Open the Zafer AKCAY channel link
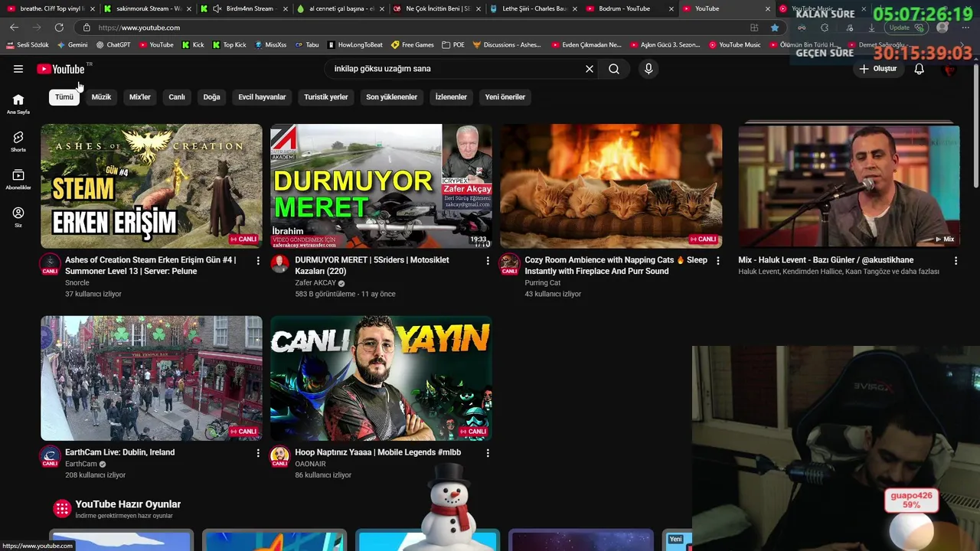 [315, 283]
